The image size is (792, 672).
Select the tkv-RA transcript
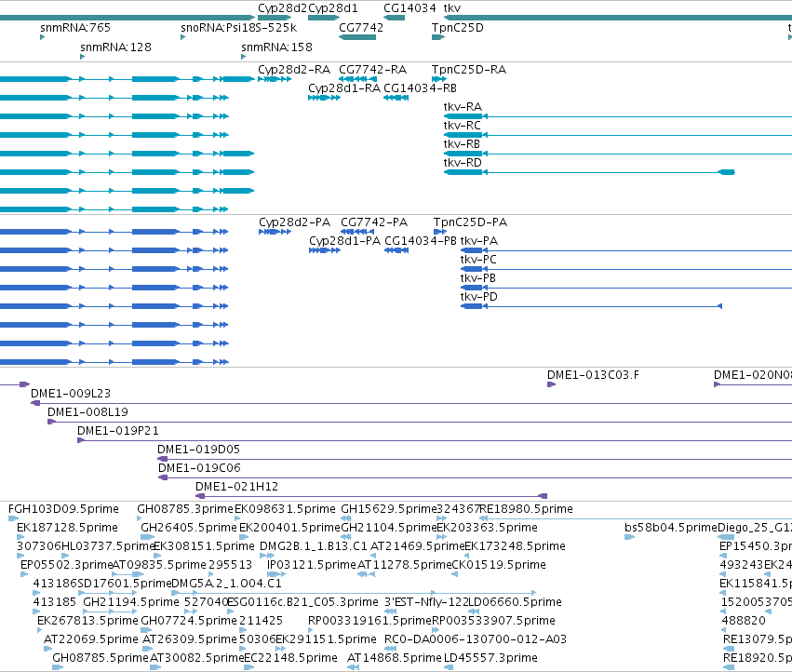pos(463,107)
